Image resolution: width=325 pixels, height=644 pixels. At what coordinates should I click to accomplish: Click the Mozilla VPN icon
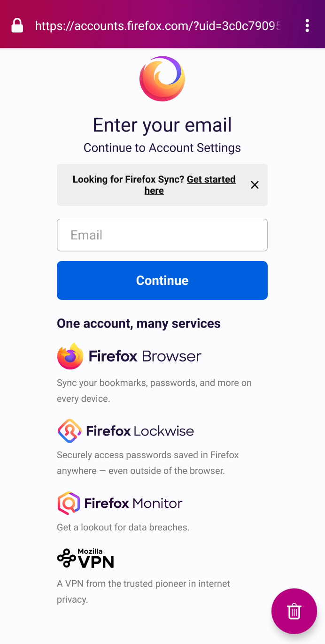coord(65,558)
